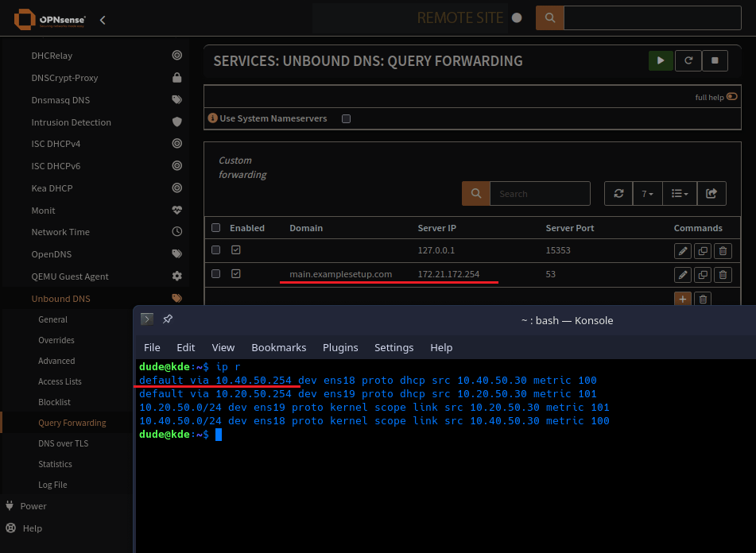Open the rows-per-page dropdown showing 7

coord(648,194)
